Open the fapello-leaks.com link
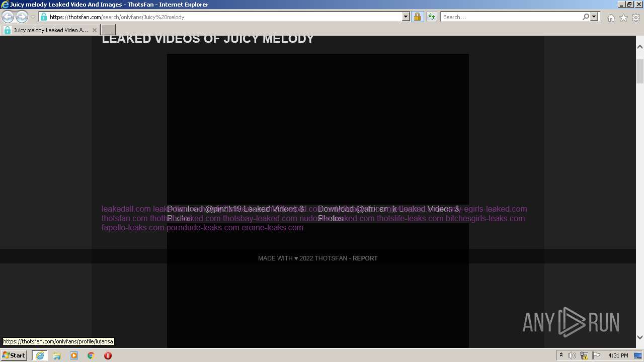644x362 pixels. [x=133, y=228]
